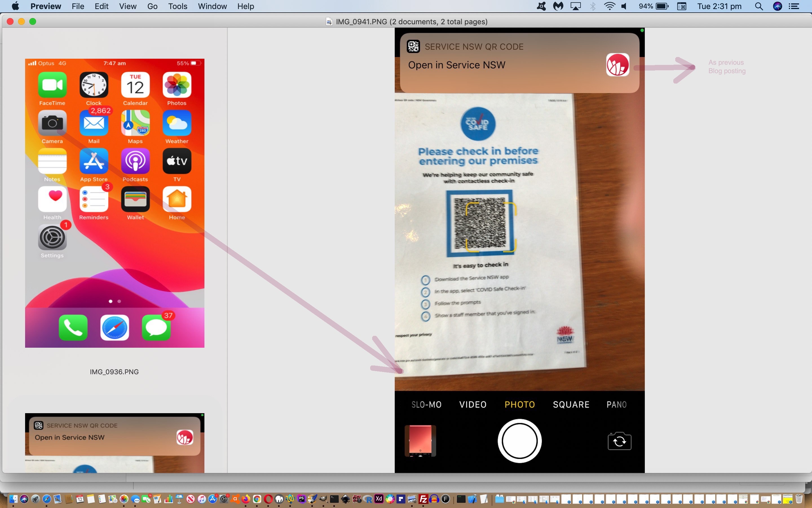The width and height of the screenshot is (812, 508).
Task: Open the File menu
Action: 78,6
